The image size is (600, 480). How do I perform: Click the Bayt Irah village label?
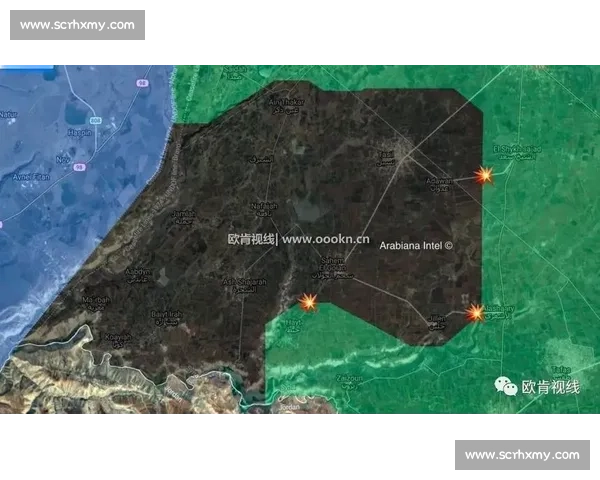click(167, 318)
